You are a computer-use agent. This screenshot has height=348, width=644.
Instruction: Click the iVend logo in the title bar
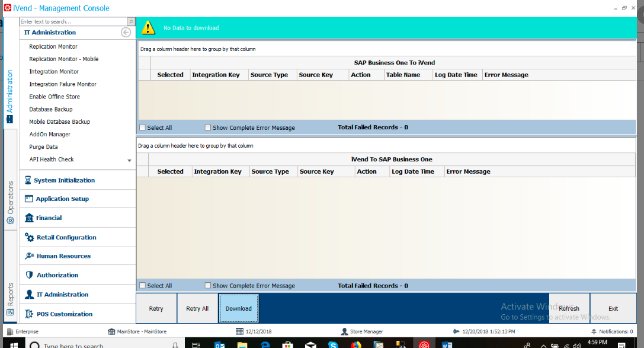[x=7, y=8]
